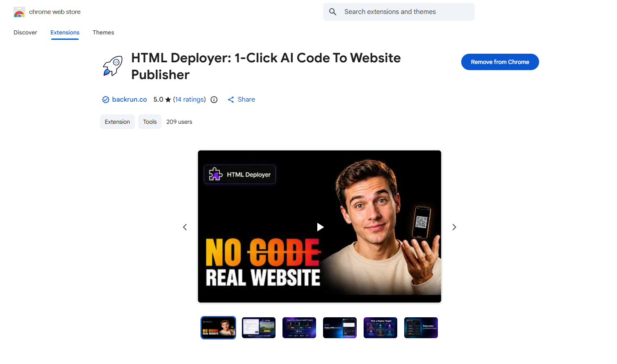Image resolution: width=617 pixels, height=364 pixels.
Task: Focus the Search extensions and themes field
Action: point(399,12)
